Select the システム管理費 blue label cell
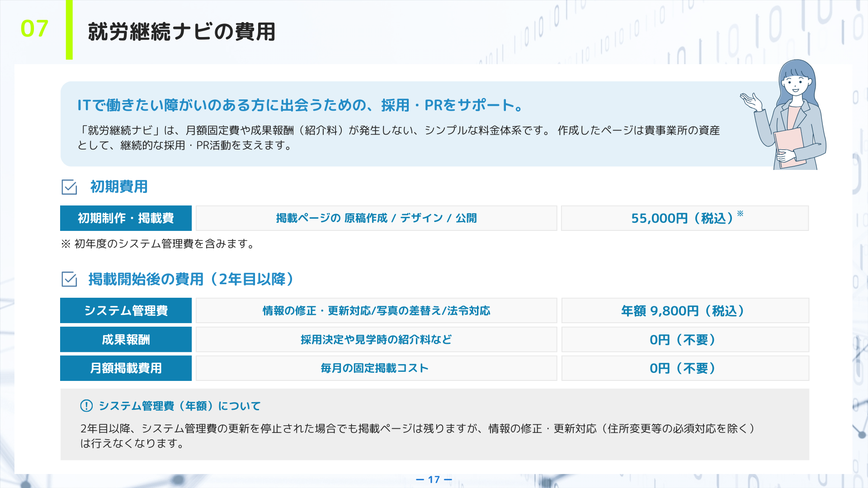This screenshot has height=488, width=868. (x=126, y=311)
